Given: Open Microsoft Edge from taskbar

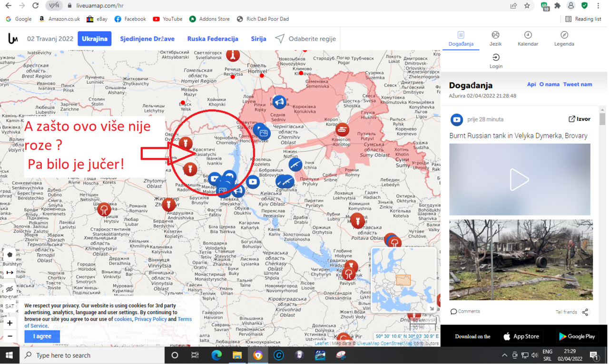Looking at the screenshot, I should (x=216, y=355).
